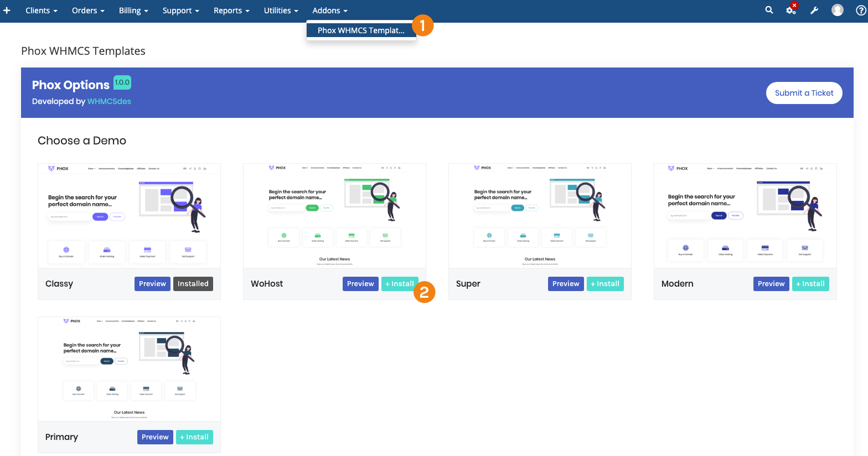Image resolution: width=868 pixels, height=456 pixels.
Task: Open the help question mark icon
Action: coord(861,11)
